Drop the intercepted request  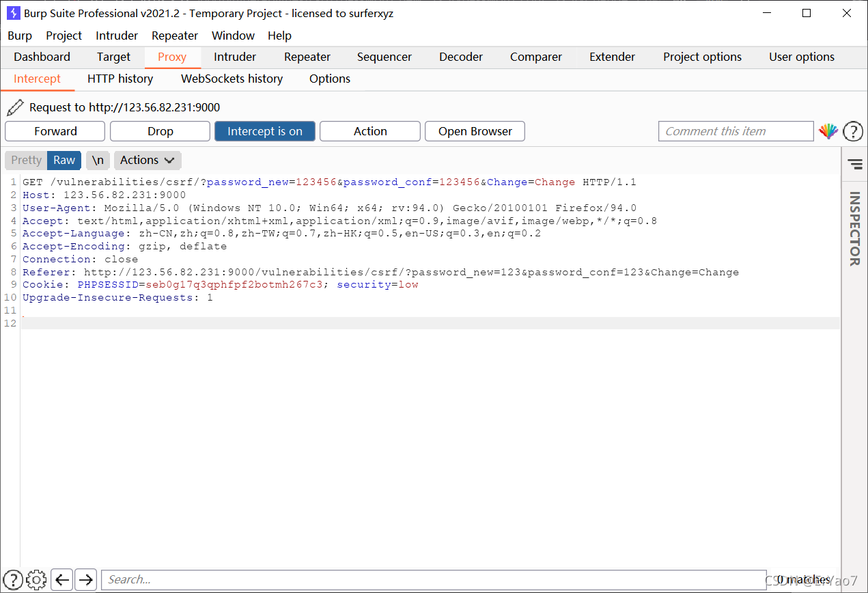click(x=160, y=131)
